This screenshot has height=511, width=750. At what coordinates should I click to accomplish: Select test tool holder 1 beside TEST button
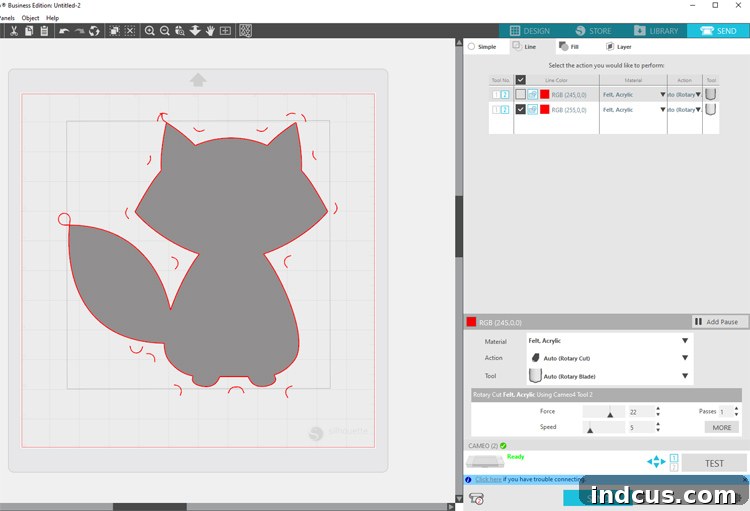pos(673,458)
